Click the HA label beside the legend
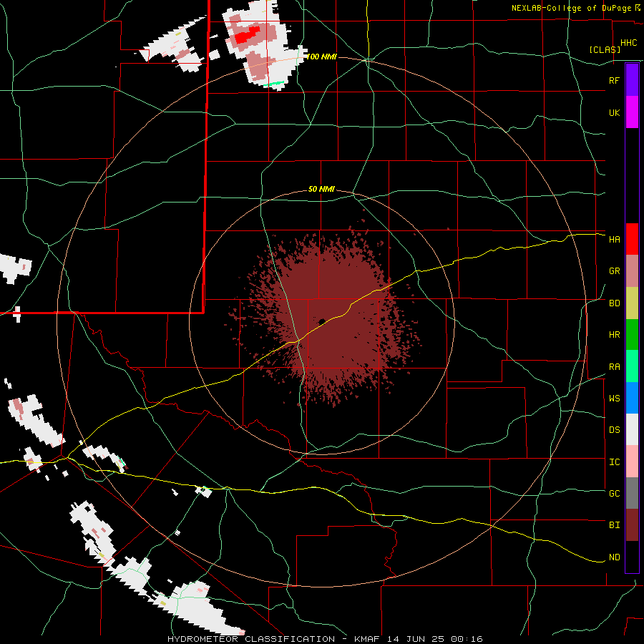This screenshot has width=644, height=644. coord(615,240)
